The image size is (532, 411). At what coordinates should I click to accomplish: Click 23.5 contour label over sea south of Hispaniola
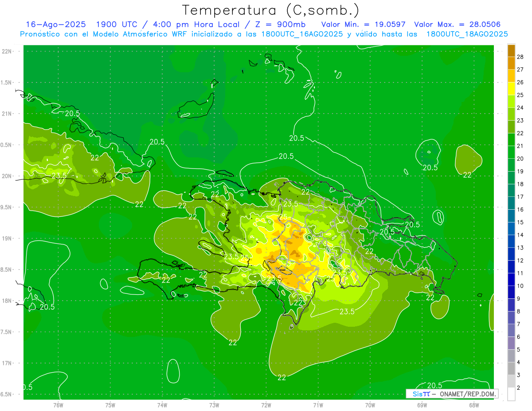click(x=347, y=312)
